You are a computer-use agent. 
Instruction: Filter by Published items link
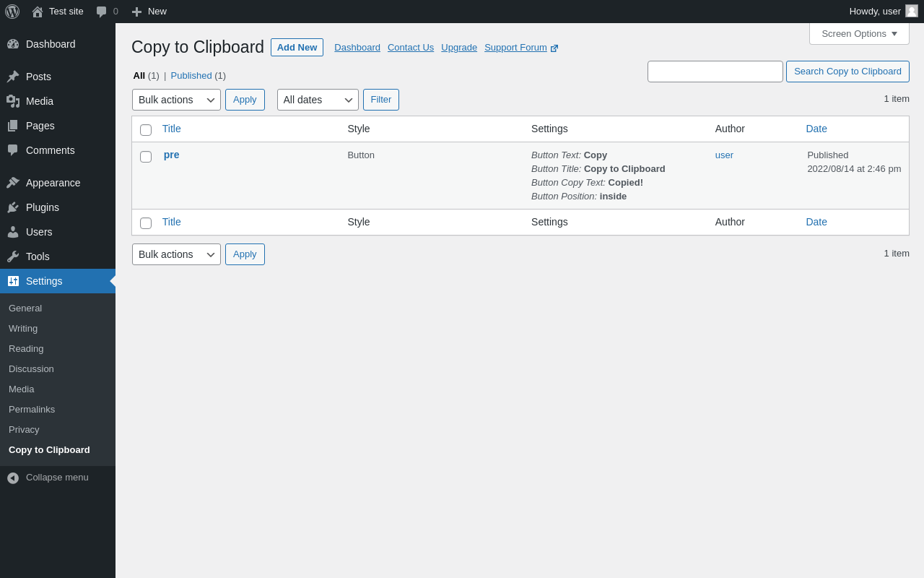191,76
